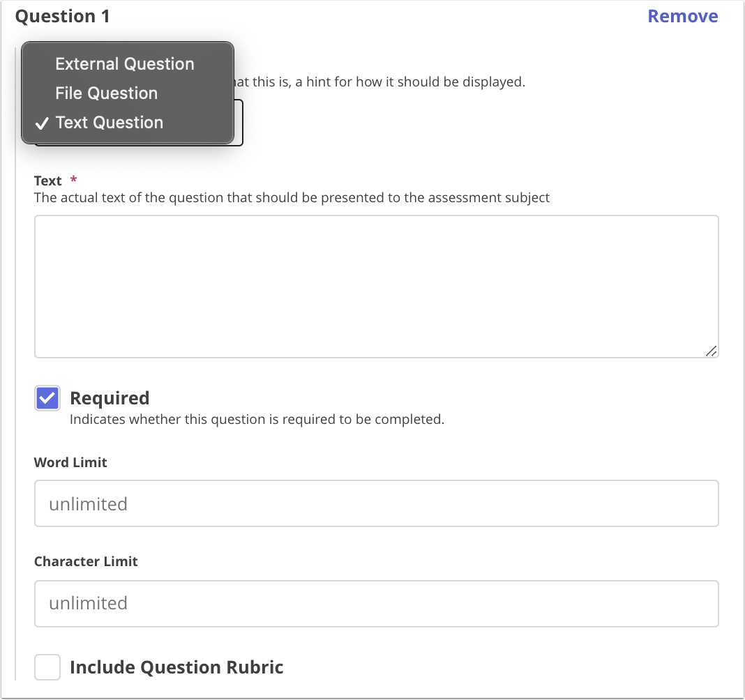The height and width of the screenshot is (700, 745).
Task: Click inside the question Text area
Action: (377, 286)
